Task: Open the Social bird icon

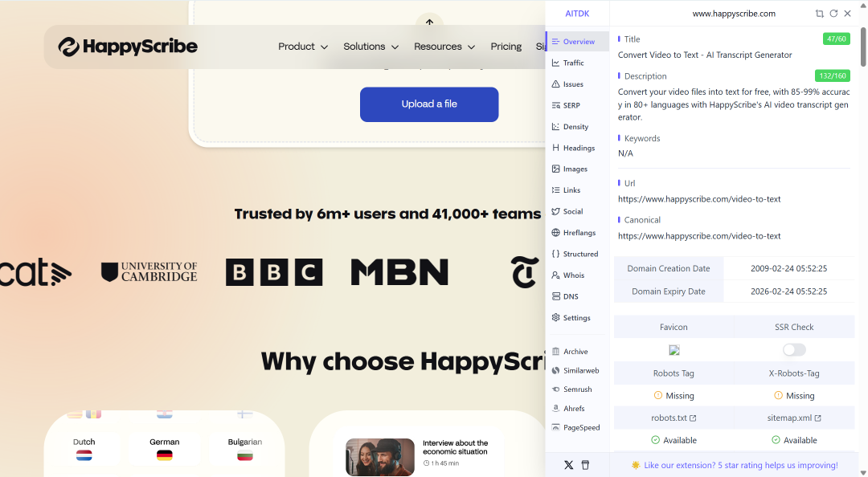Action: pos(556,211)
